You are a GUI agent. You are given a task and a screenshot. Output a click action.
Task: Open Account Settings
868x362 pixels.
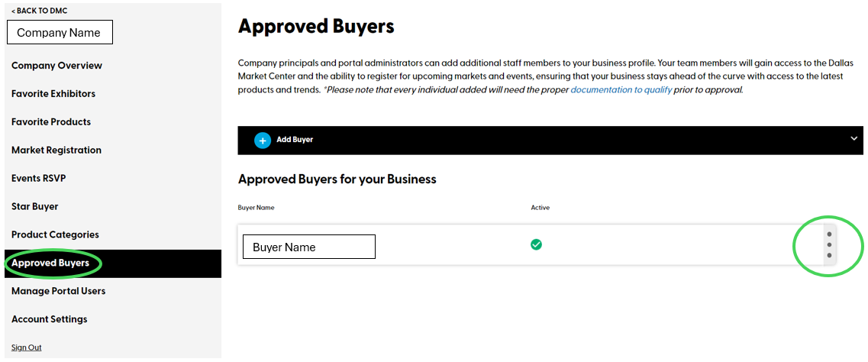pos(50,319)
